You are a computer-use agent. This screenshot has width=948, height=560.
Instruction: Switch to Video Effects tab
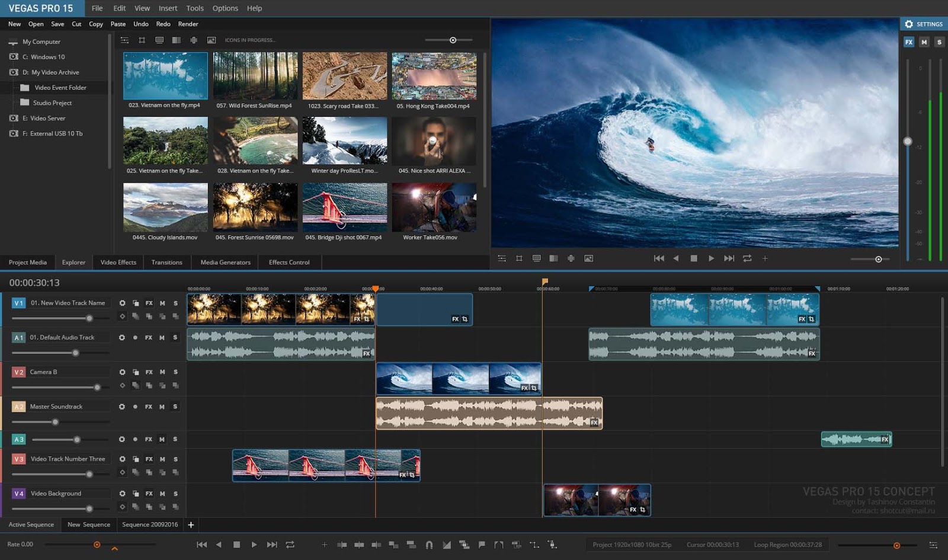[118, 263]
